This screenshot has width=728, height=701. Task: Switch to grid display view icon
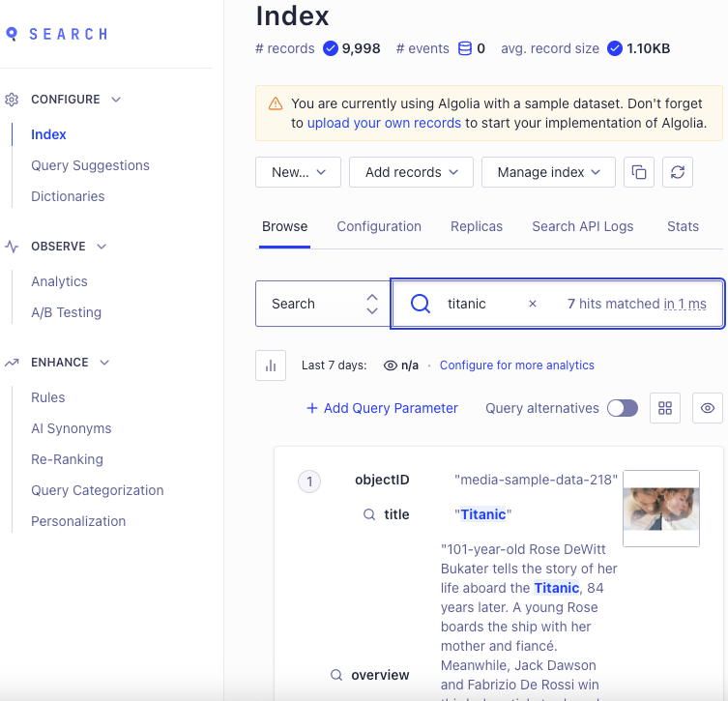click(x=665, y=408)
